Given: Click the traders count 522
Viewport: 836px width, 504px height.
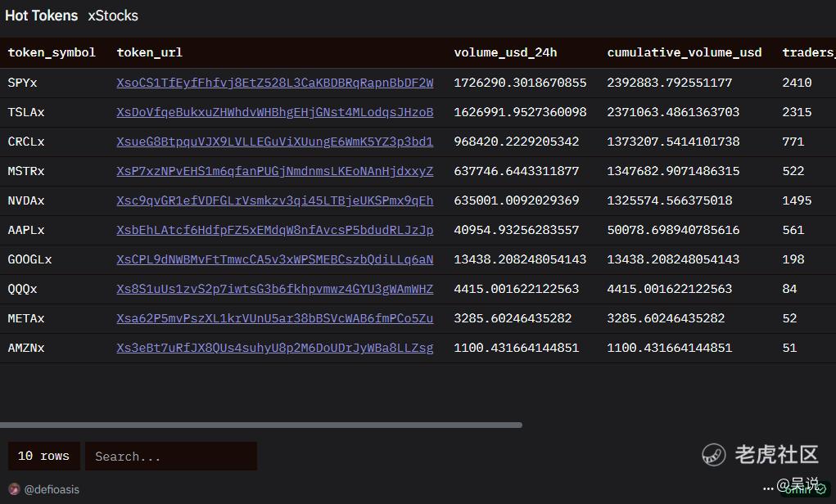Looking at the screenshot, I should click(793, 171).
